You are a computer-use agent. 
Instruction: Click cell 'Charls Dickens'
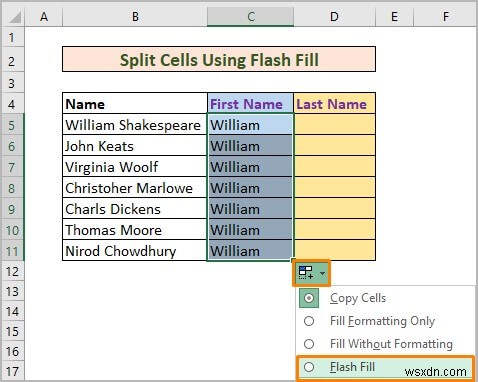[x=135, y=209]
